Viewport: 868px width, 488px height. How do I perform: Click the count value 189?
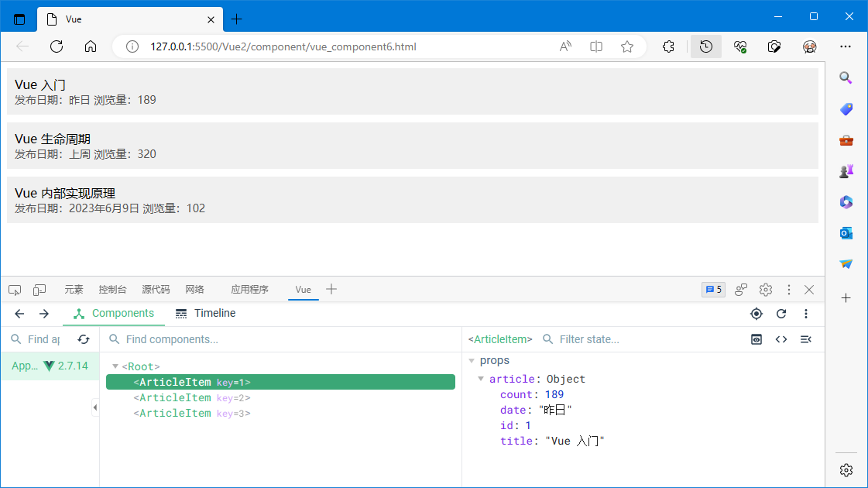click(554, 394)
